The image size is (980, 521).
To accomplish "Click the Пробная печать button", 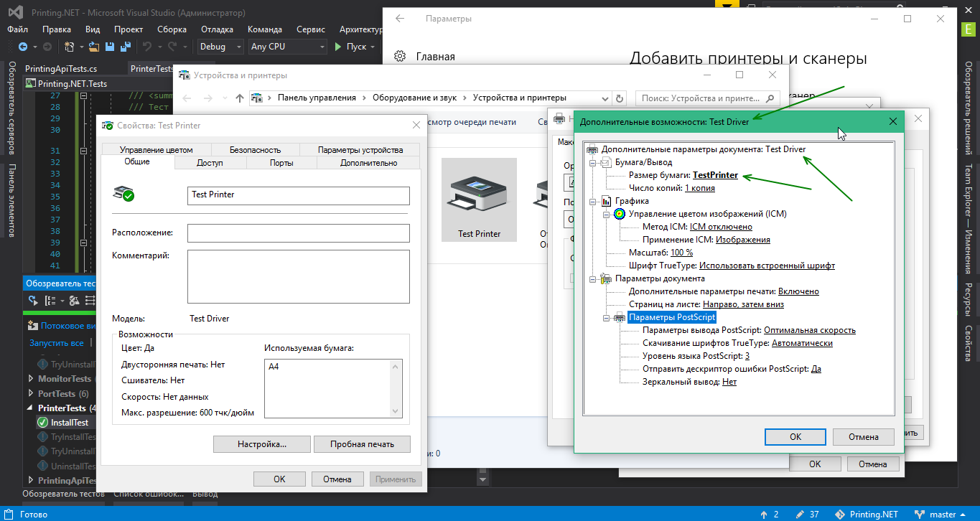I will coord(362,444).
